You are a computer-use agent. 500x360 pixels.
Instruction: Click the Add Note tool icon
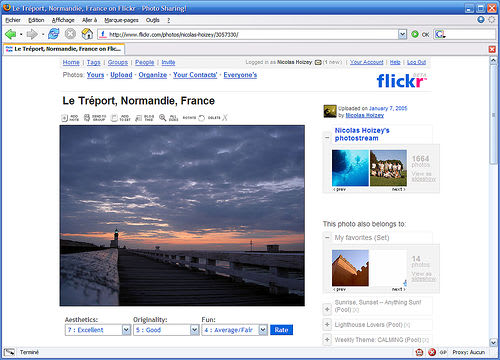click(x=64, y=118)
